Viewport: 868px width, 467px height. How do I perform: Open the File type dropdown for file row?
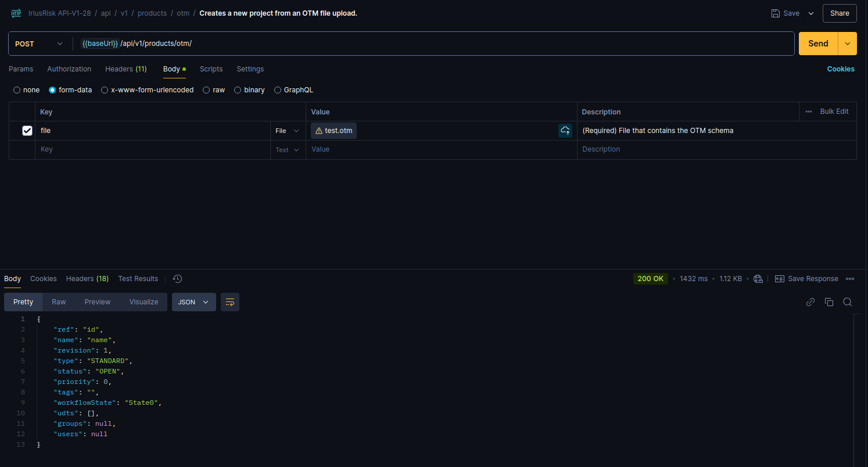pyautogui.click(x=288, y=131)
